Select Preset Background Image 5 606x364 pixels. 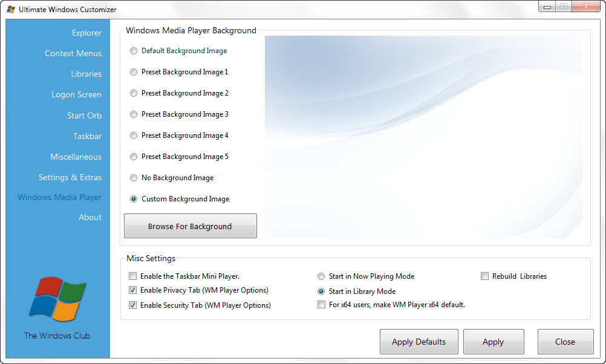click(x=133, y=157)
